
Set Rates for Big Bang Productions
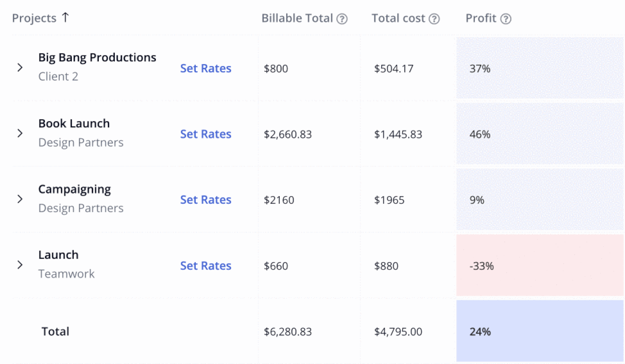206,68
